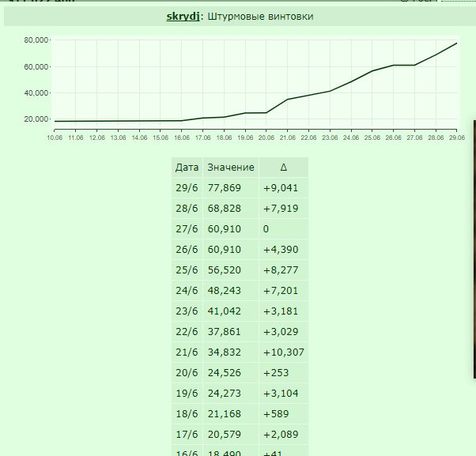Select date cell 24/6
This screenshot has width=476, height=456.
click(187, 291)
